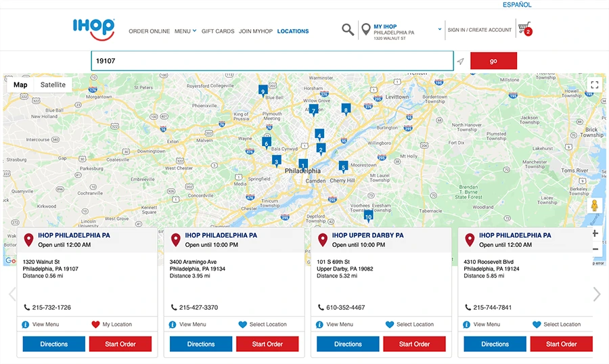Call 610-352-4467 phone number
Screen dimensions: 609x364
[345, 307]
